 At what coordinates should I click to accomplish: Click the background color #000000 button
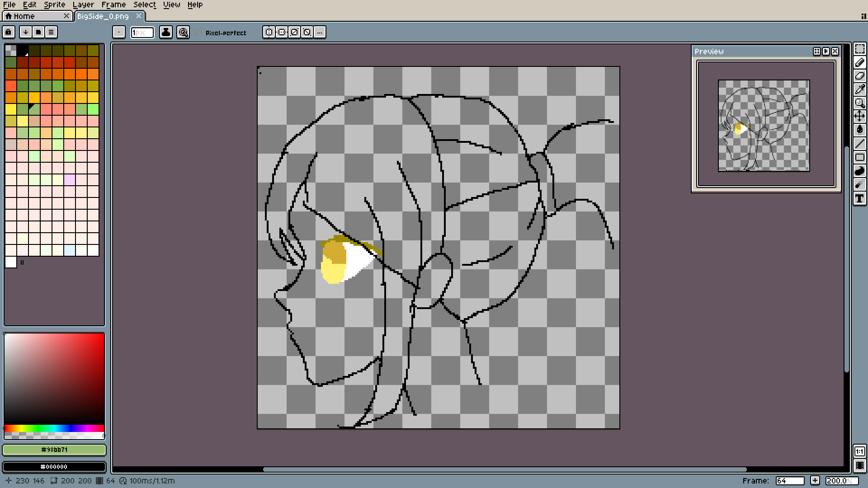(x=54, y=467)
